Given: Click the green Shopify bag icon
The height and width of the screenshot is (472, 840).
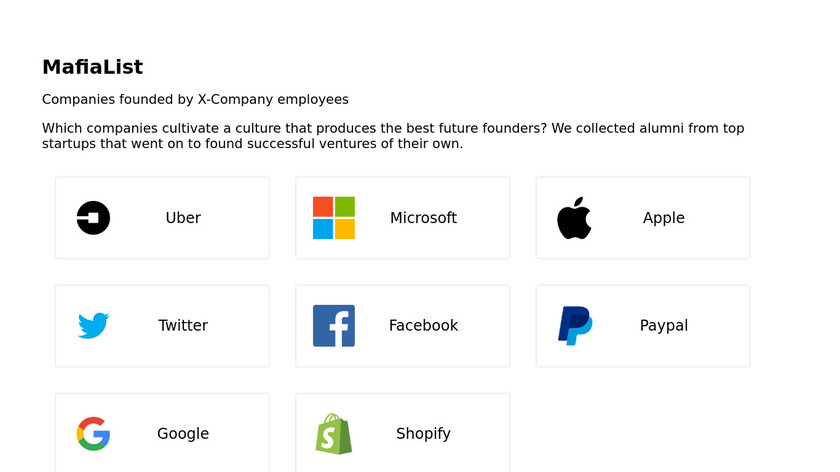Looking at the screenshot, I should tap(334, 434).
